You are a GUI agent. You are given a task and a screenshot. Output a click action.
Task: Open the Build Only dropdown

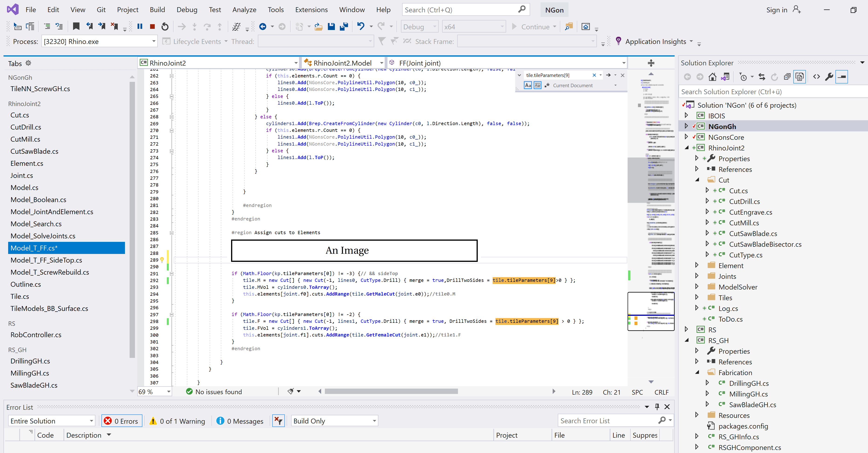pos(374,421)
